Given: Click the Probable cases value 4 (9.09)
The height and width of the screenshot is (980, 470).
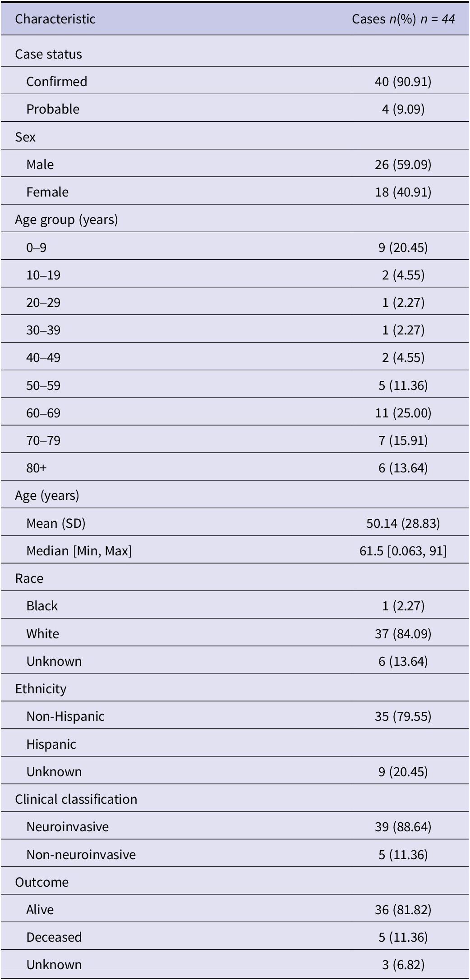Looking at the screenshot, I should click(403, 109).
